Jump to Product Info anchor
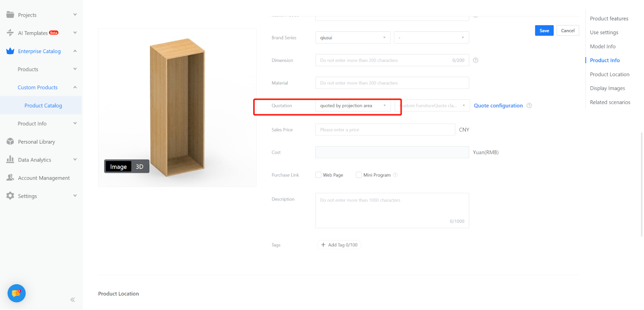Image resolution: width=644 pixels, height=310 pixels. coord(605,60)
